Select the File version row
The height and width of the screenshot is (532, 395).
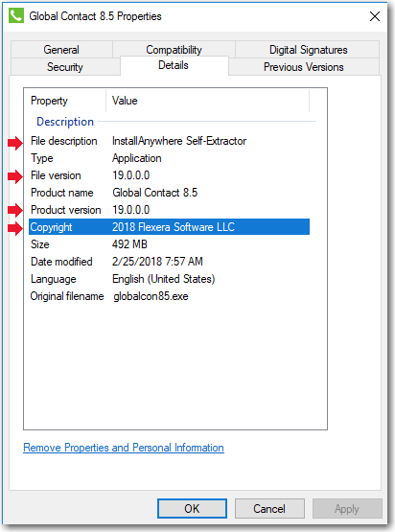[x=170, y=175]
